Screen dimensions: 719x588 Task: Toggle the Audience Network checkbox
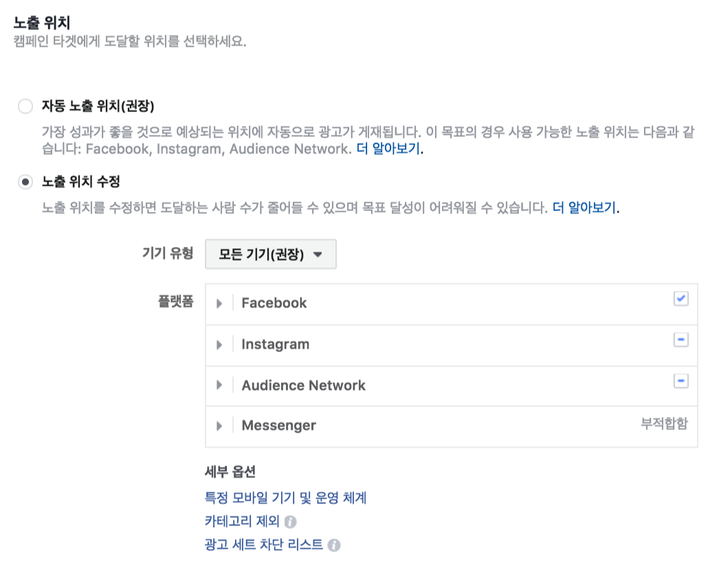[681, 380]
